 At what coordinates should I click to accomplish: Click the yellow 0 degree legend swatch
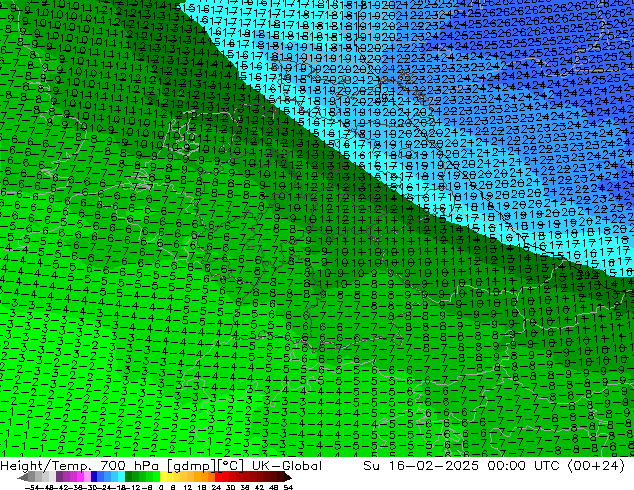click(x=163, y=476)
